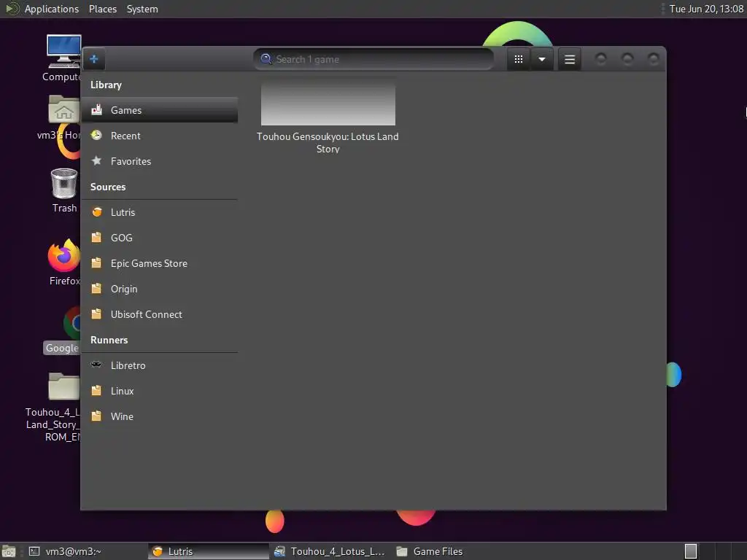Screen dimensions: 747x560
Task: Click the Libretro runner icon
Action: tap(96, 365)
